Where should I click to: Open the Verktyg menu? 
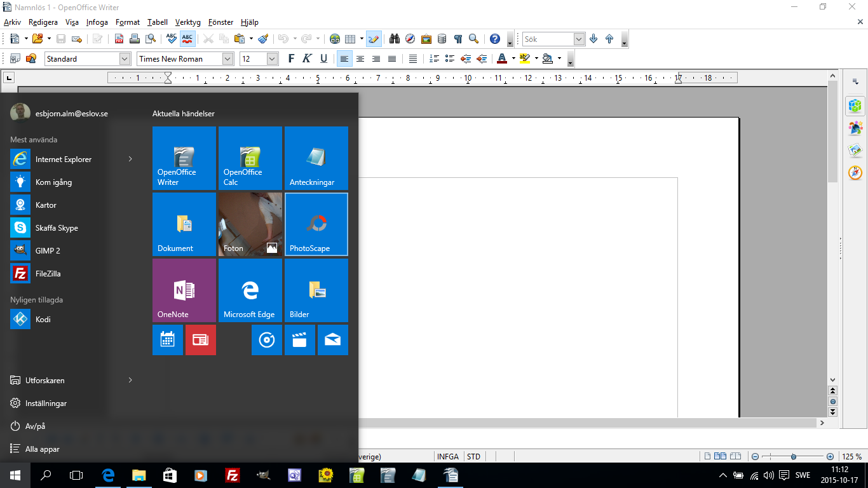tap(188, 22)
